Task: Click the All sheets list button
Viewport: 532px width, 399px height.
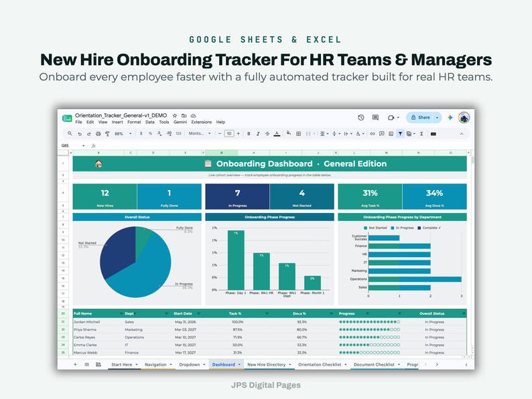Action: pos(87,365)
